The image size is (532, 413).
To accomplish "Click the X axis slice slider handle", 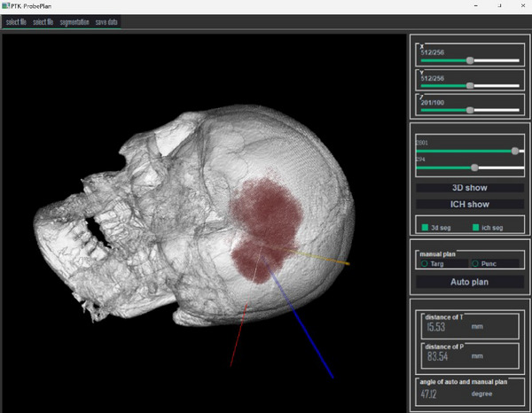I will [x=470, y=60].
